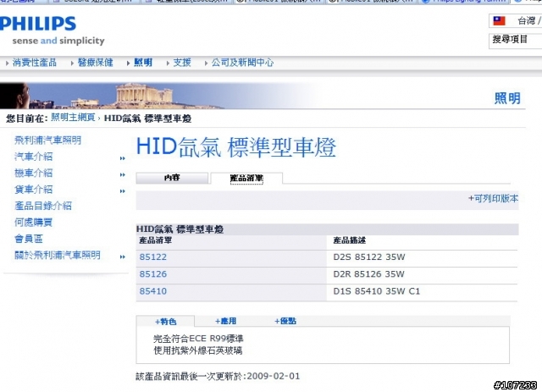Click the 使用抗紫外線石英玻璃 text
The height and width of the screenshot is (392, 542).
pyautogui.click(x=197, y=351)
